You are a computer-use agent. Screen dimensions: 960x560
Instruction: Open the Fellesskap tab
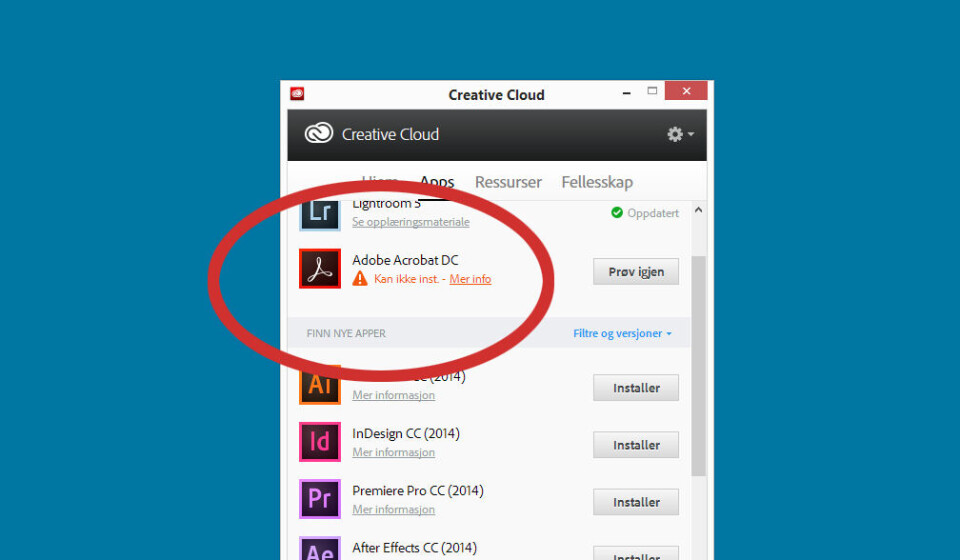coord(597,182)
